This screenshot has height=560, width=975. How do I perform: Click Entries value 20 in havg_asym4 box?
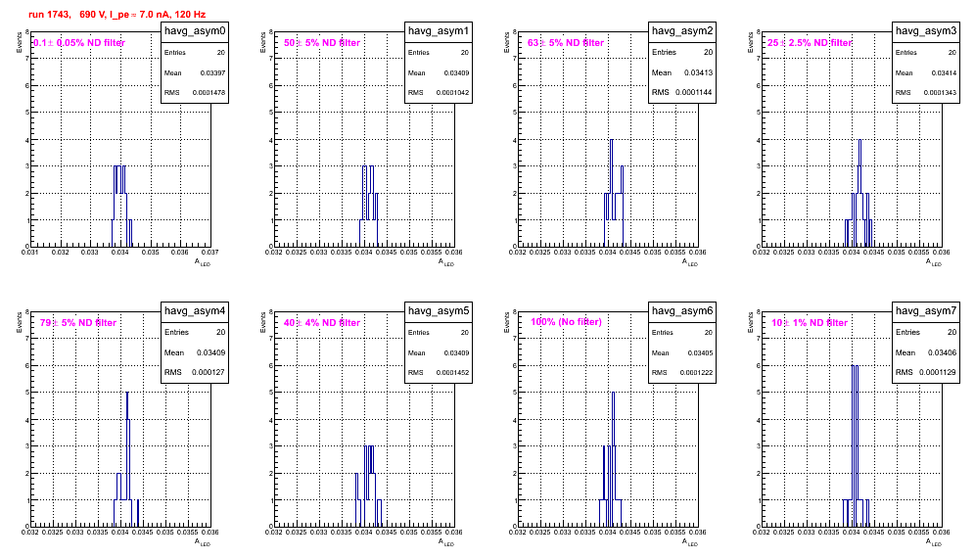coord(220,332)
